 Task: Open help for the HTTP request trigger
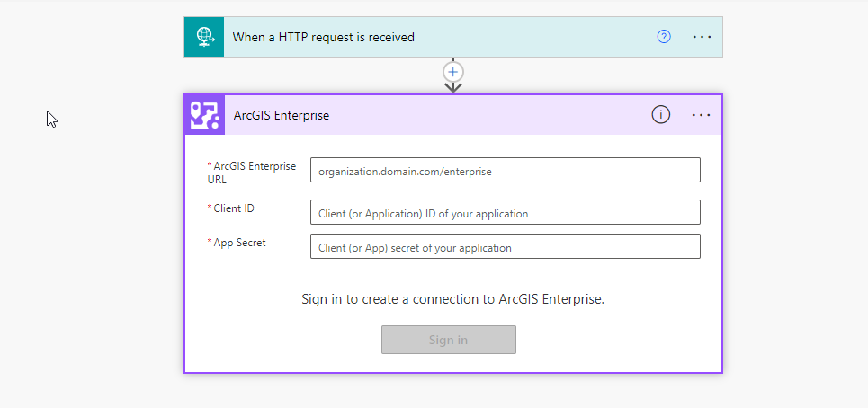point(664,37)
